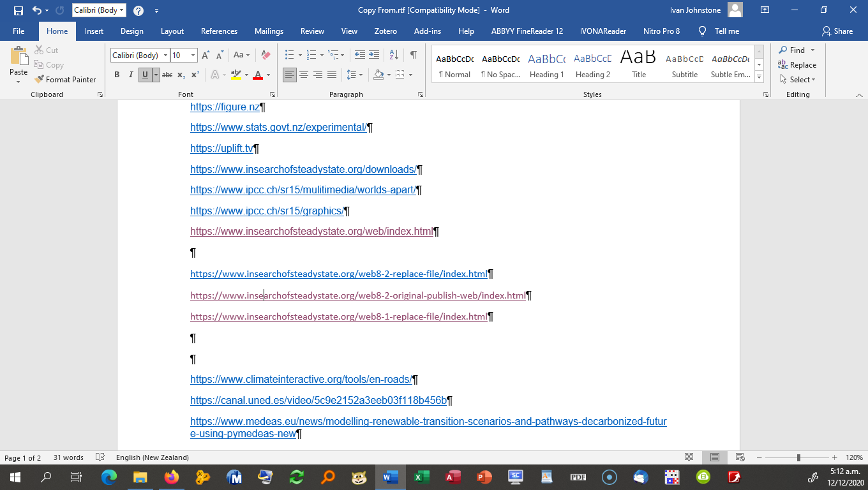Switch to the Zotero tab
The width and height of the screenshot is (868, 490).
385,31
